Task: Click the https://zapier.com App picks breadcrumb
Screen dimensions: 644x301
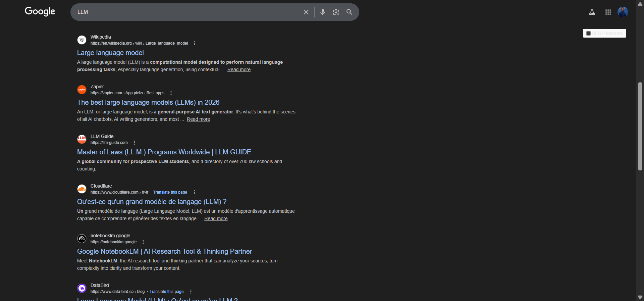Action: 127,93
